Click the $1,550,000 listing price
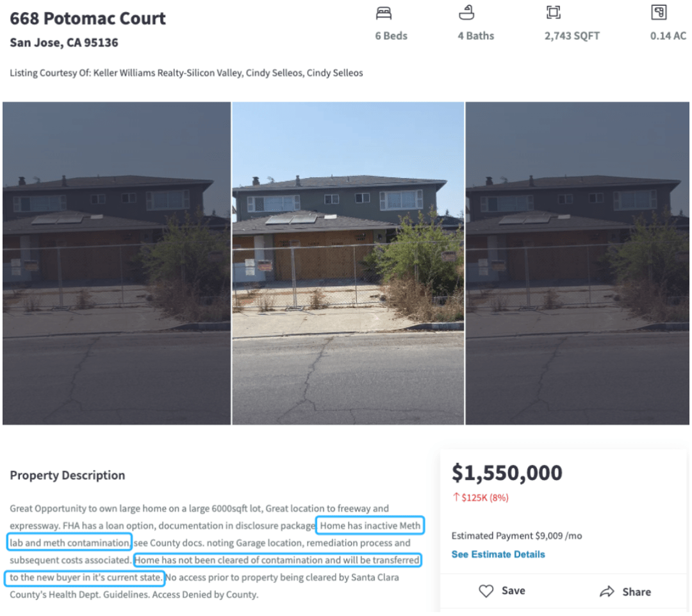The height and width of the screenshot is (616, 692). click(507, 473)
